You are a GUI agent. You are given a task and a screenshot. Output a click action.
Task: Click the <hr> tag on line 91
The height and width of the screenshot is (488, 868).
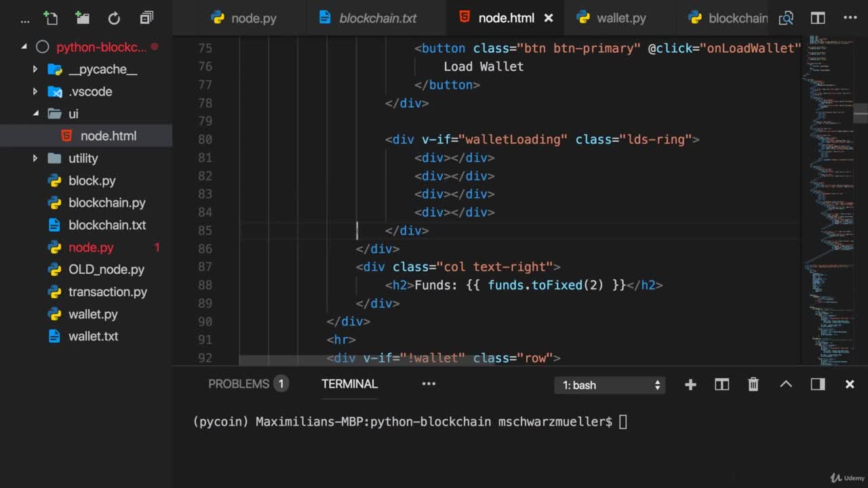[x=341, y=340]
